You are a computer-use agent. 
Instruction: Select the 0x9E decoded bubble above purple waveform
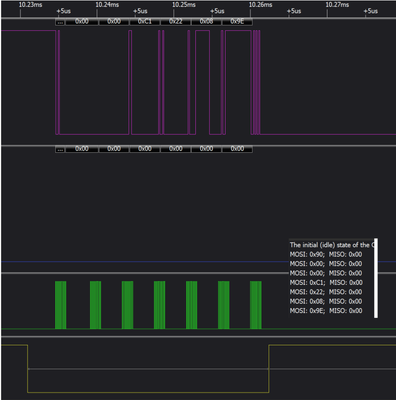(x=237, y=22)
